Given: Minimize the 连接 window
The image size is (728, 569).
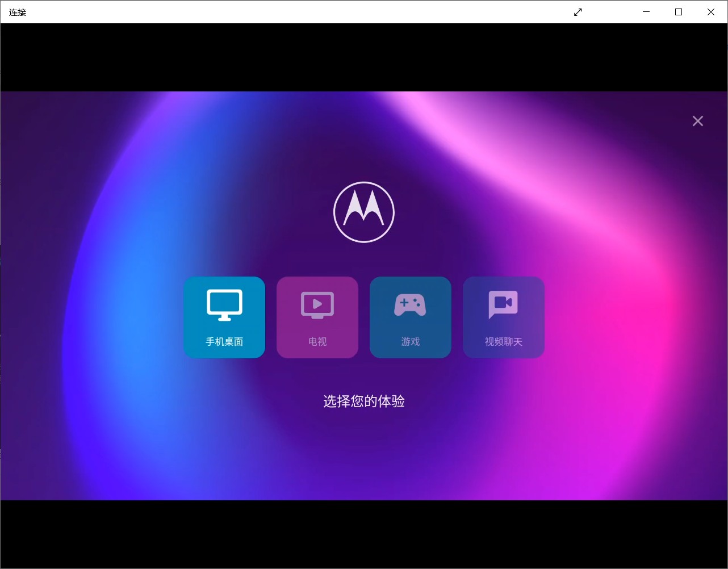Looking at the screenshot, I should (646, 12).
